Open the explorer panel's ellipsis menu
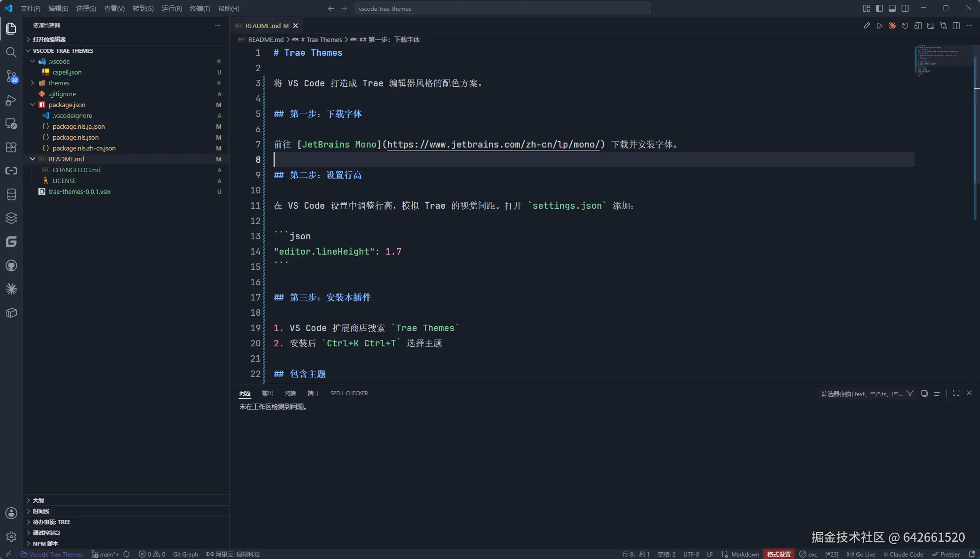Screen dimensions: 980x559 218,26
